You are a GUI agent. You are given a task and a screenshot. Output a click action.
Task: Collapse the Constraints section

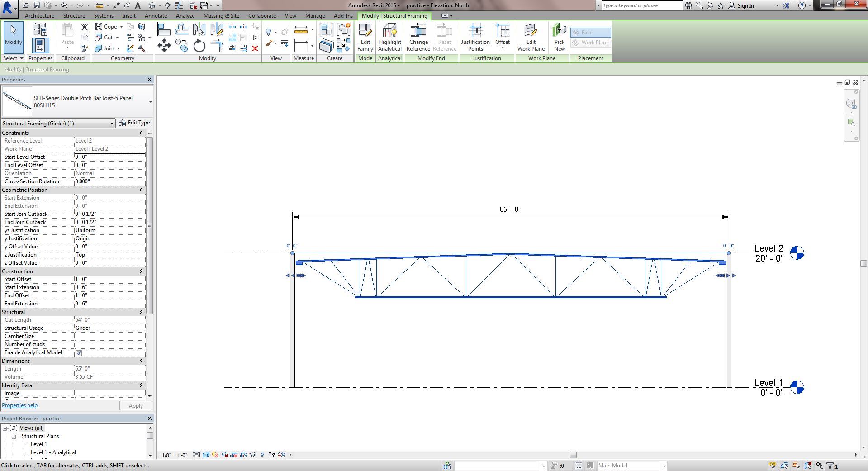(x=141, y=133)
